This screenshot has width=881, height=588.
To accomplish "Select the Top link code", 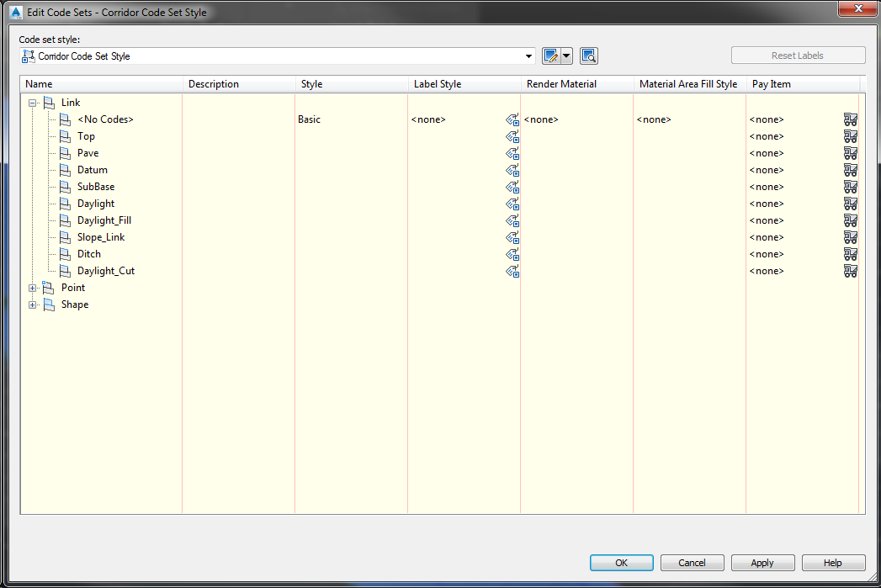I will tap(86, 136).
